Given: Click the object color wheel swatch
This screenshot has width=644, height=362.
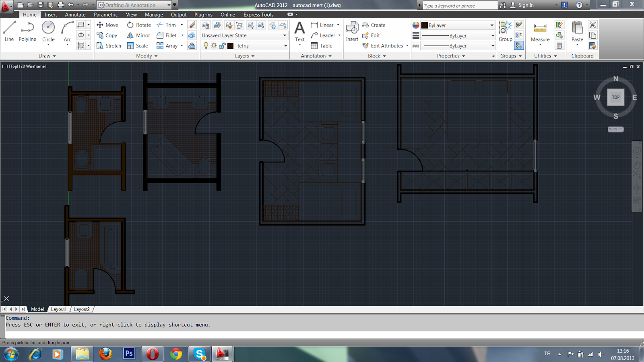Looking at the screenshot, I should click(416, 25).
